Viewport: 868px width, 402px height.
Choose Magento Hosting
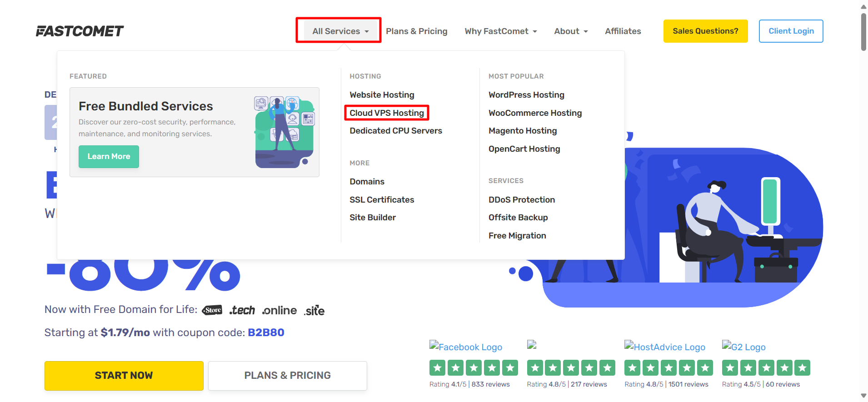pos(523,130)
